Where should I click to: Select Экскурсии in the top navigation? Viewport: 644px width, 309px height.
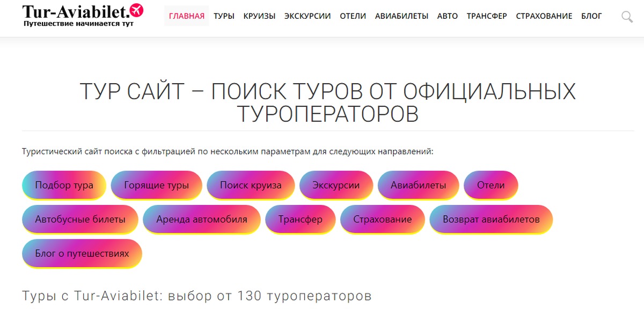click(x=308, y=16)
